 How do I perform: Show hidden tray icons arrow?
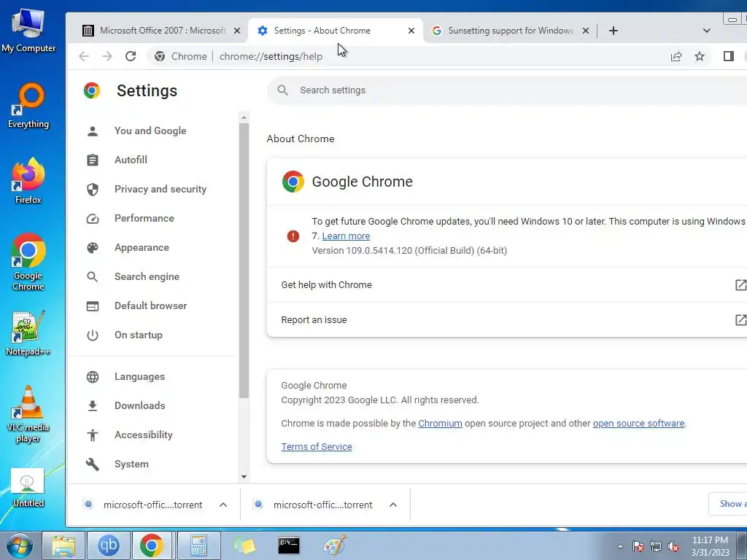pos(620,546)
